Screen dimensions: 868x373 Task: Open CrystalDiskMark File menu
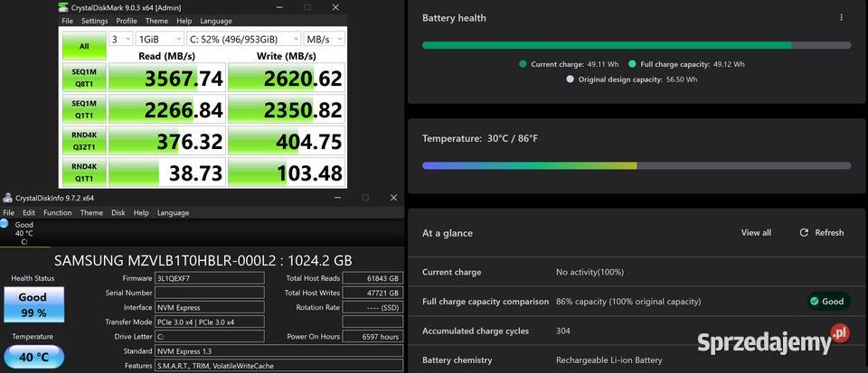pos(67,21)
